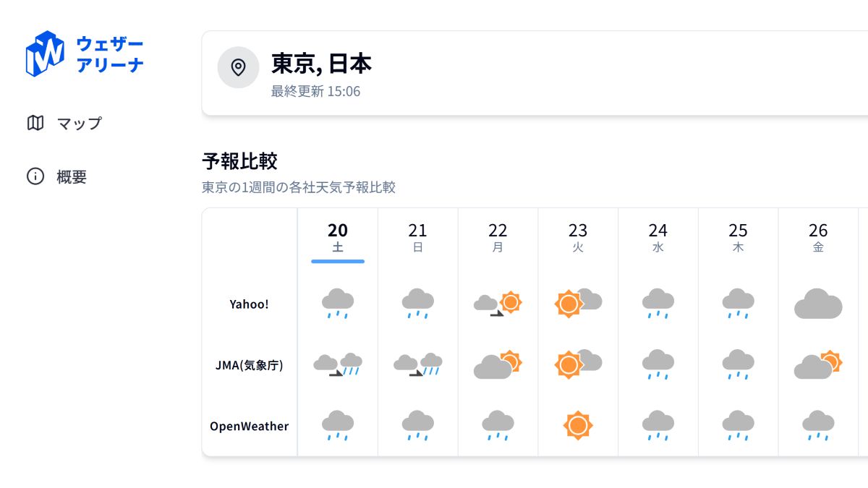
Task: Click Yahoo!'s plain cloud icon for Friday 26
Action: pyautogui.click(x=818, y=304)
